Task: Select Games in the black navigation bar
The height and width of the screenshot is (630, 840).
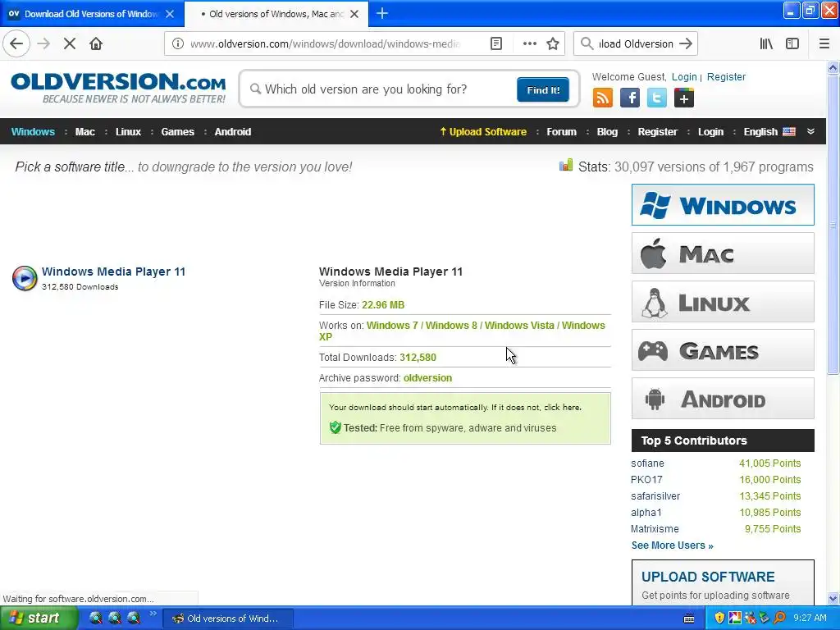Action: pyautogui.click(x=177, y=132)
